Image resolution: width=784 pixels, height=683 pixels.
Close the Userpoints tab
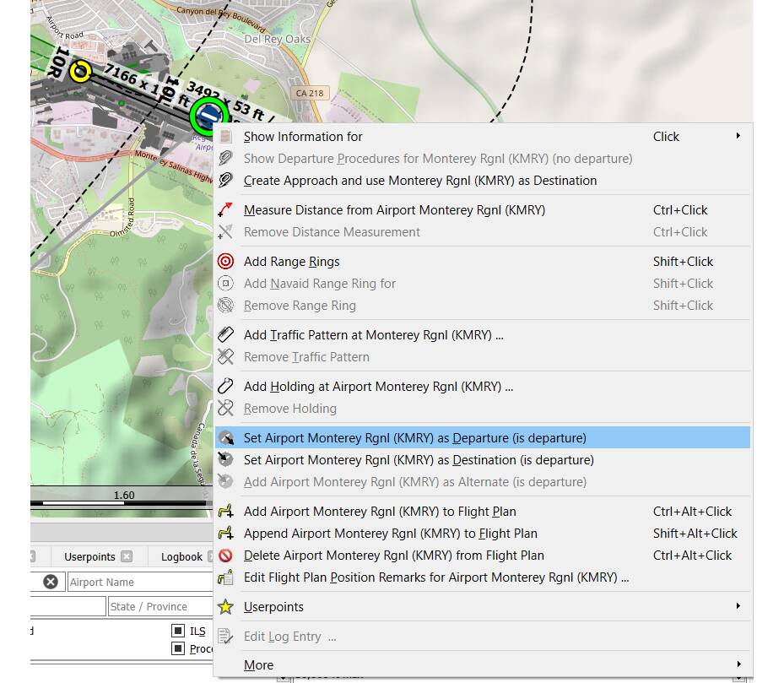pos(127,556)
